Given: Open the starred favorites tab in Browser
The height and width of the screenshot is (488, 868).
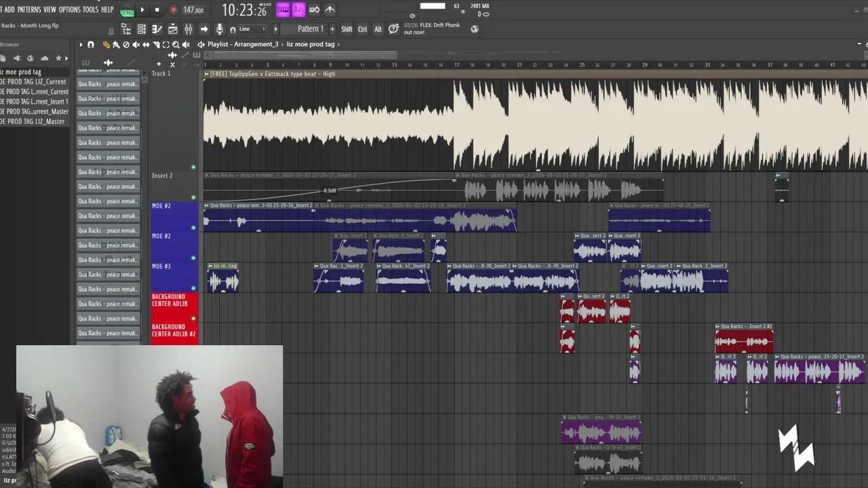Looking at the screenshot, I should point(58,58).
